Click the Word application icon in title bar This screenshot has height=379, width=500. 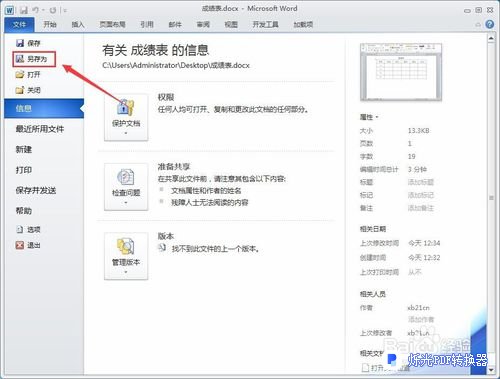pyautogui.click(x=9, y=10)
